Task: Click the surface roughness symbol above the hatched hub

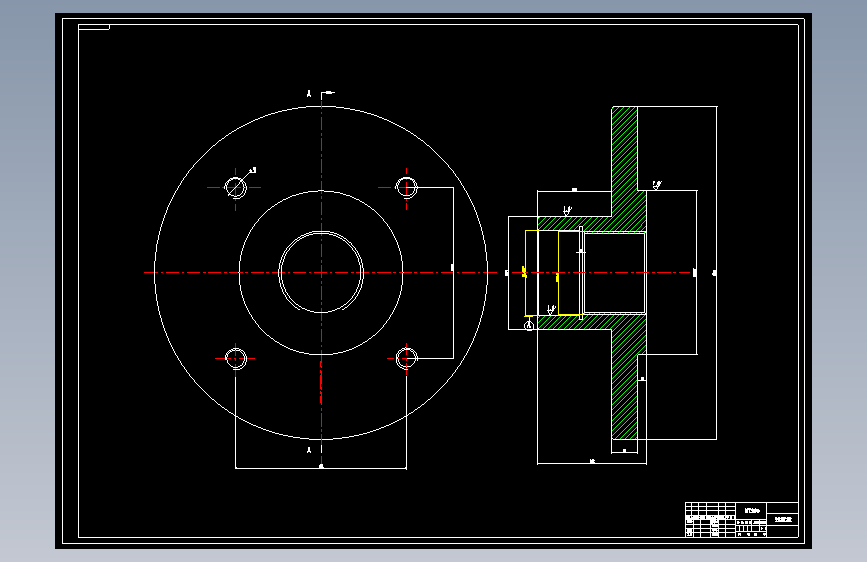Action: (x=567, y=211)
